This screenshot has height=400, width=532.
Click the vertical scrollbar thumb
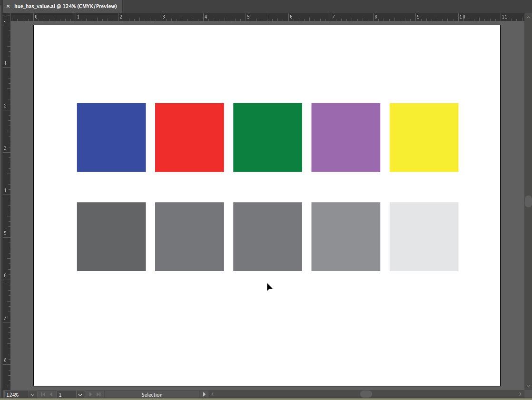point(528,201)
